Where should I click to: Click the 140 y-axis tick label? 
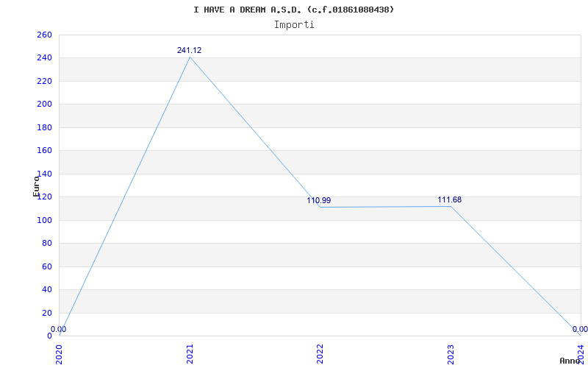click(x=44, y=174)
